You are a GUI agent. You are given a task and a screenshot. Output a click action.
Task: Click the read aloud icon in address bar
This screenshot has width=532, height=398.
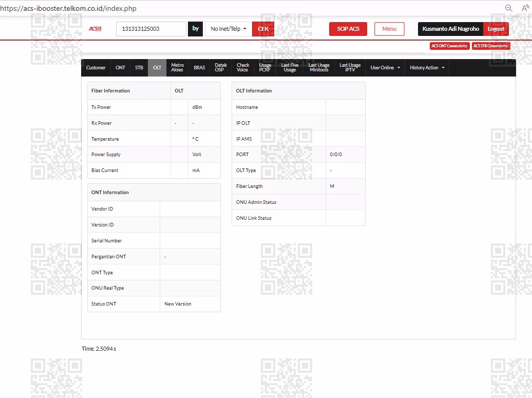[525, 8]
